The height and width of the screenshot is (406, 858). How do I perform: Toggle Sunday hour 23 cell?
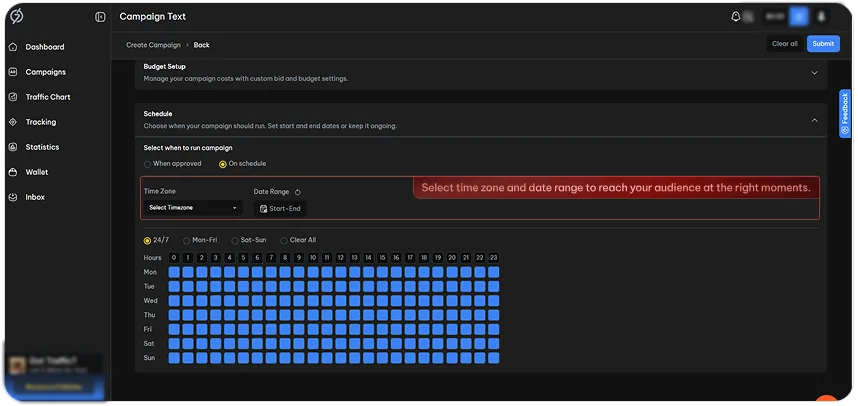(x=494, y=358)
